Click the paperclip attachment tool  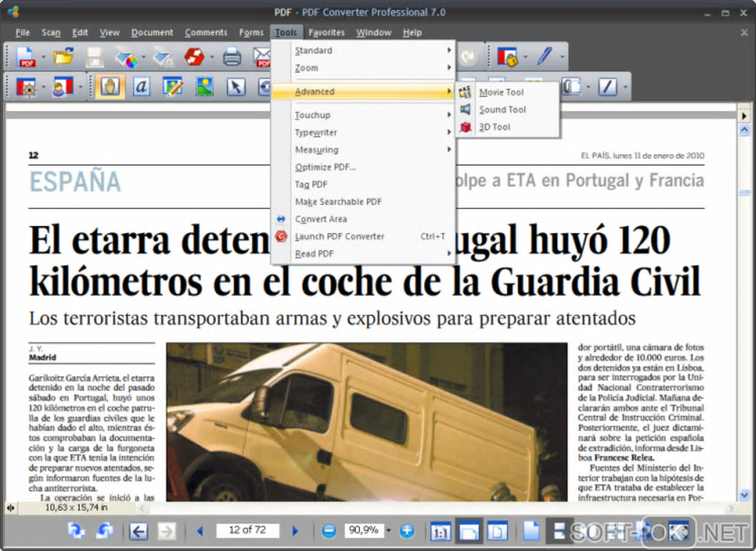(571, 87)
